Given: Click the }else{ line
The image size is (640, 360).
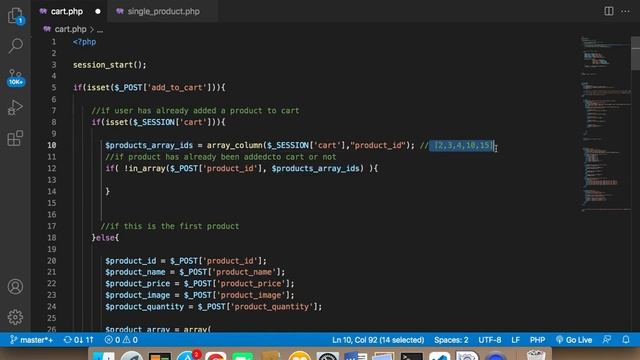Looking at the screenshot, I should pos(105,238).
